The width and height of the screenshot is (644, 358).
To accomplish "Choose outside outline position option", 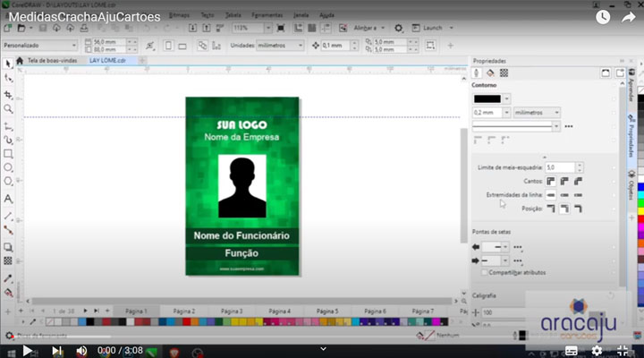I will 551,209.
